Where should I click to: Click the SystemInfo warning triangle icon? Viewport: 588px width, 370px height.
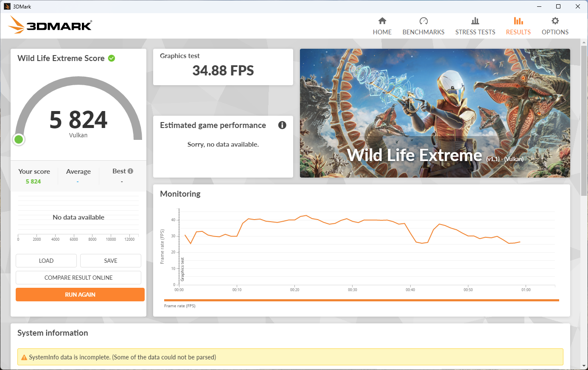24,358
